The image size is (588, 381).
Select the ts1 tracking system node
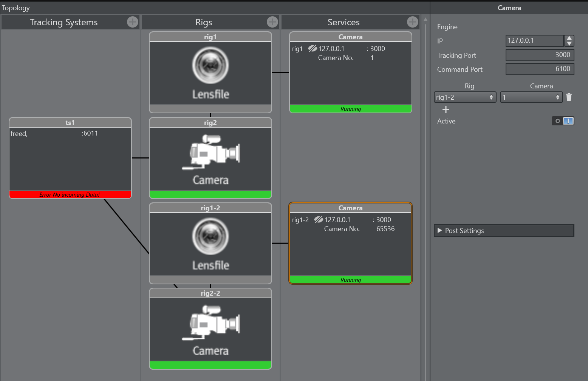pyautogui.click(x=70, y=158)
